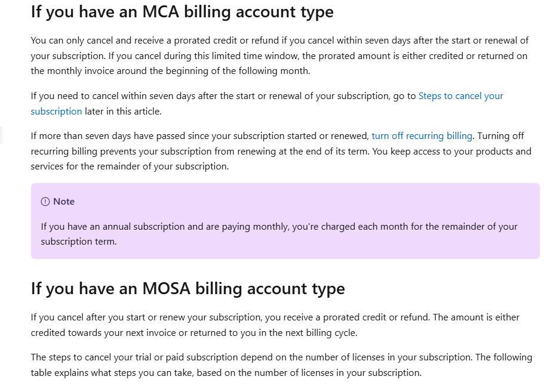This screenshot has width=544, height=392.
Task: Click the phrase "later in this article"
Action: tap(123, 112)
